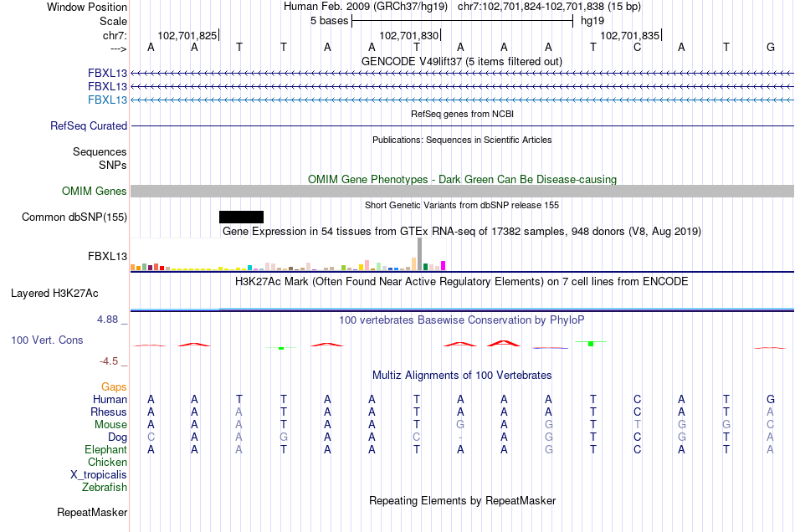
Task: Open Short Genetic Variants from dbSNP title
Action: [x=461, y=205]
